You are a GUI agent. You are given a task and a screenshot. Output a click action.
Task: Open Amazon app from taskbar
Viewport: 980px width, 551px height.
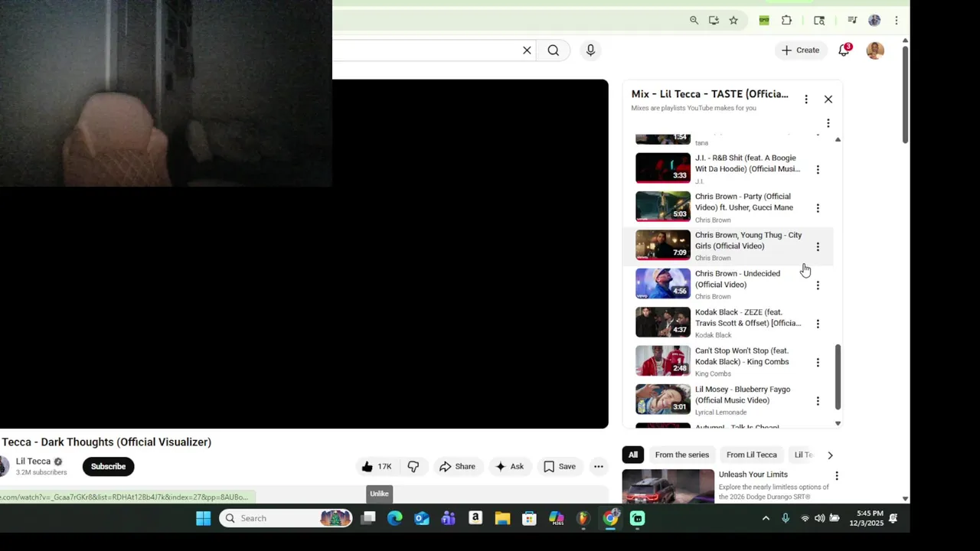tap(475, 518)
